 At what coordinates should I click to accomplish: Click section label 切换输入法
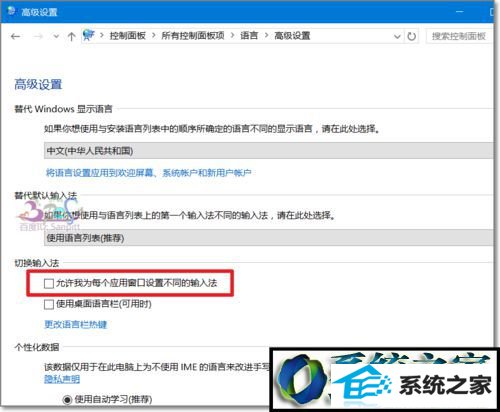point(37,263)
